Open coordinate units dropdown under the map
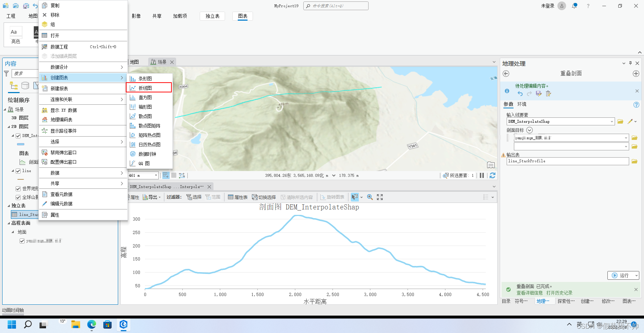This screenshot has width=644, height=333. tap(334, 175)
